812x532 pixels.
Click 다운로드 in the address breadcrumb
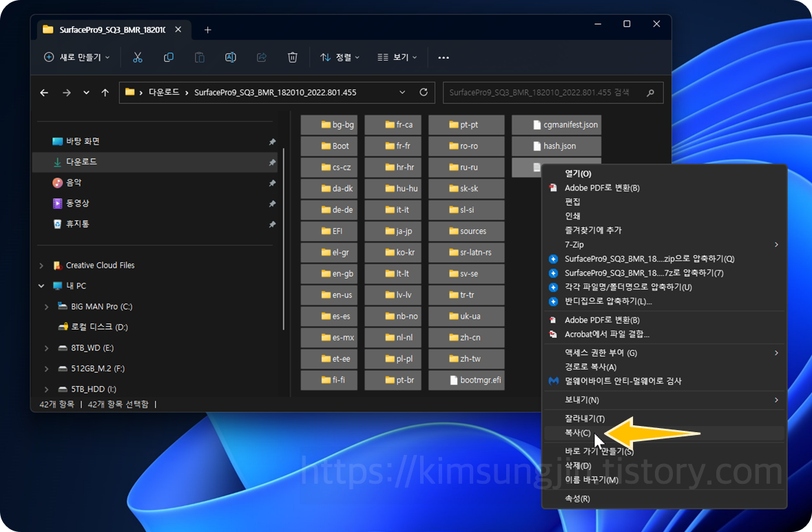[164, 93]
